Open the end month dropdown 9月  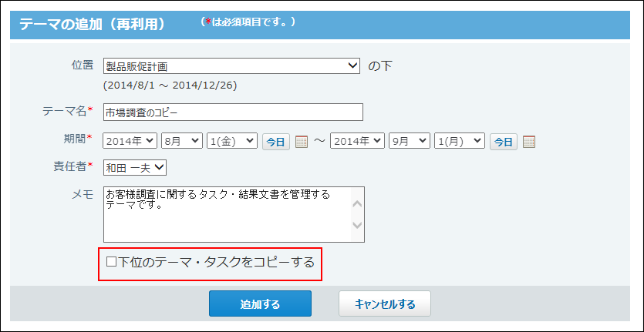click(409, 141)
